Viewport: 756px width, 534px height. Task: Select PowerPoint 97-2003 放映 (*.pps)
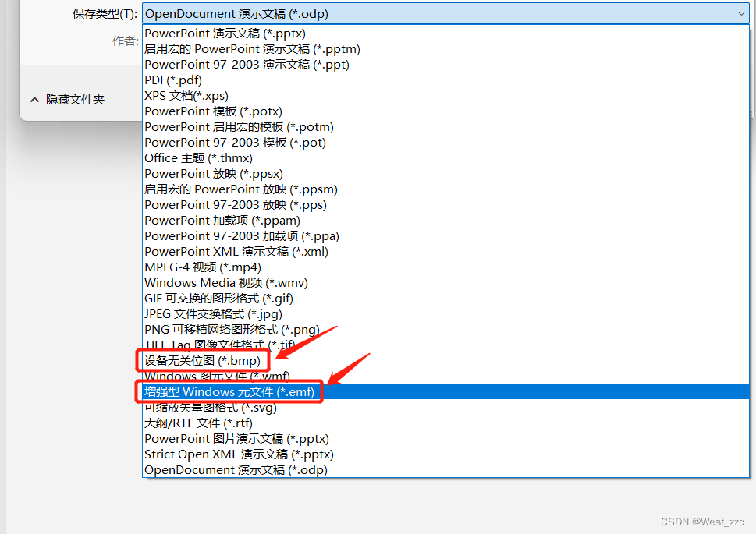[445, 205]
